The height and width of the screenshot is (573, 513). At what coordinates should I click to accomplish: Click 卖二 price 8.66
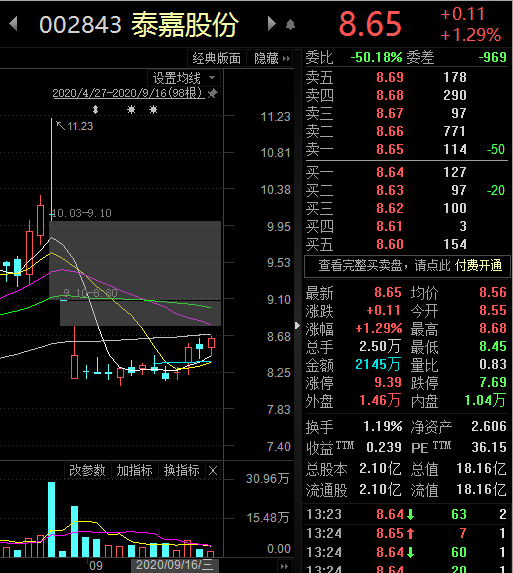(x=390, y=131)
